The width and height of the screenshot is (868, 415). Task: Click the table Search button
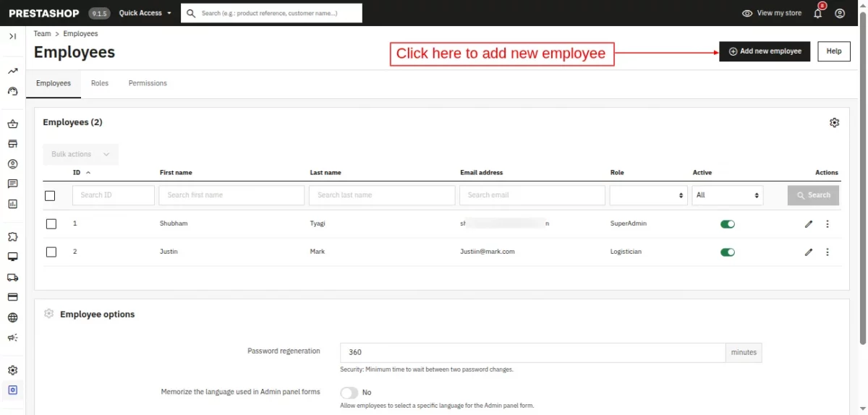tap(813, 195)
